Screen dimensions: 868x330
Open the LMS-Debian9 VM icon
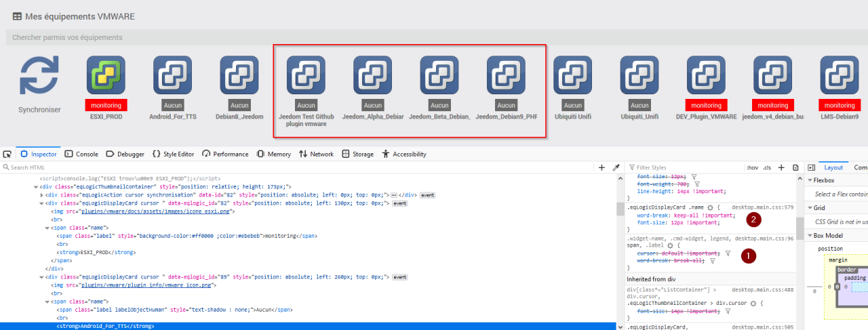[x=840, y=75]
